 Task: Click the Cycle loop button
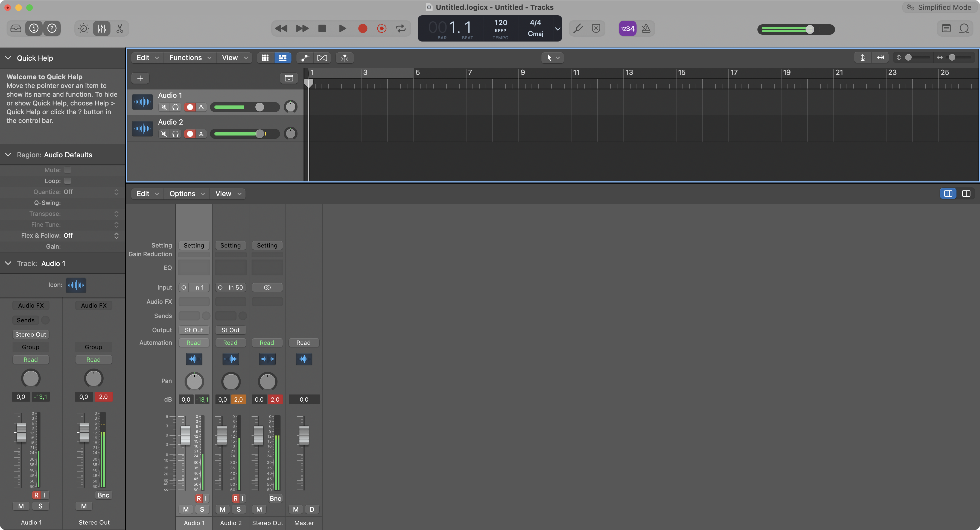pyautogui.click(x=401, y=28)
